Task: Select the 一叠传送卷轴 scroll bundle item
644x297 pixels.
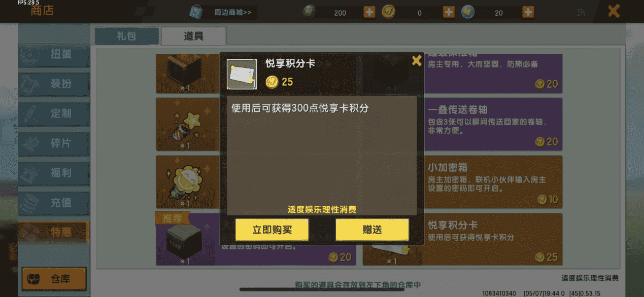Action: pyautogui.click(x=493, y=125)
